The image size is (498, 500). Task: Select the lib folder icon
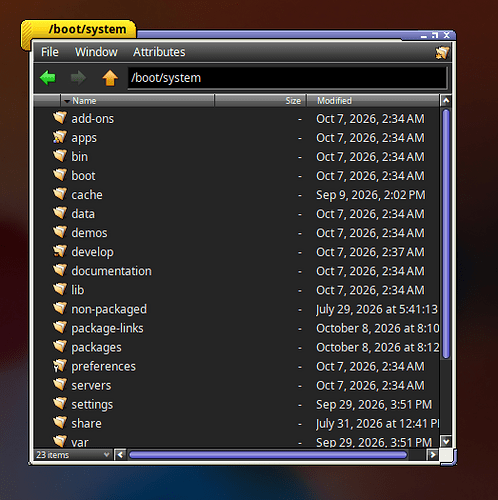click(60, 289)
